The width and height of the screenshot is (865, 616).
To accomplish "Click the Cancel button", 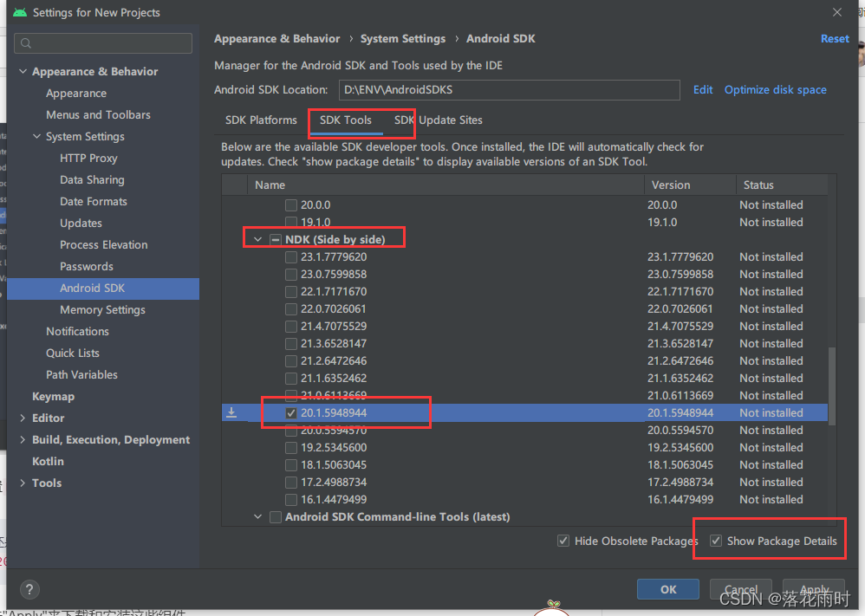I will tap(740, 589).
